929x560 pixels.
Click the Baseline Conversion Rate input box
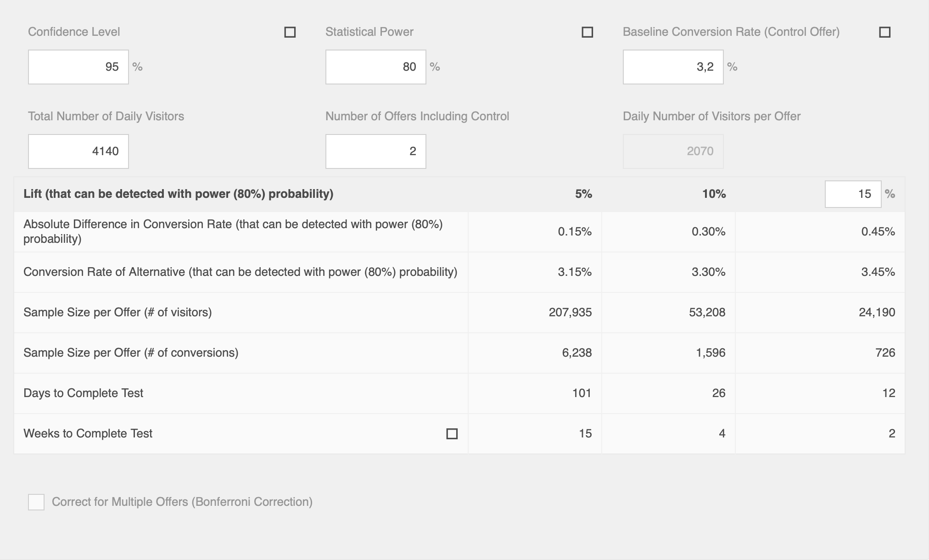(x=673, y=67)
